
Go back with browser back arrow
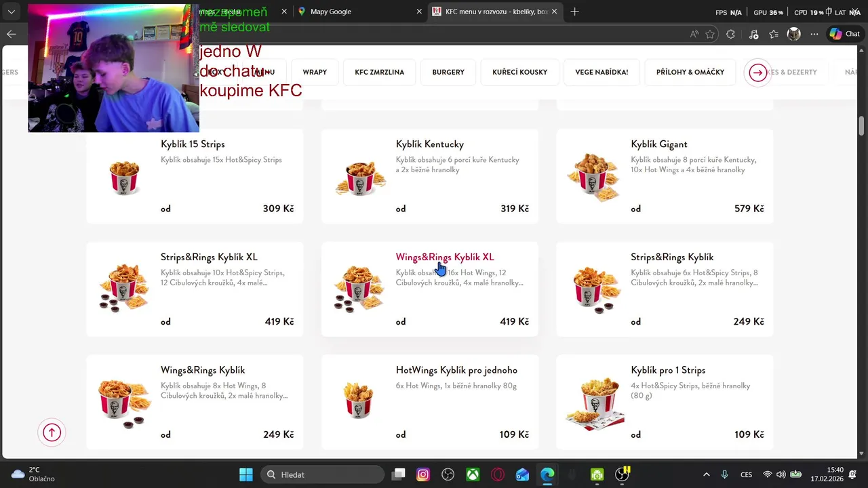(x=12, y=34)
